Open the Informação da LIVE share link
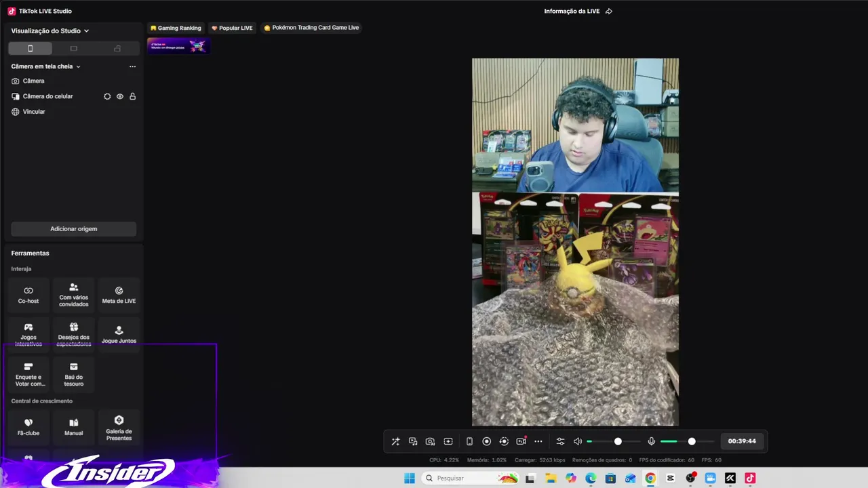Viewport: 868px width, 488px height. 578,11
